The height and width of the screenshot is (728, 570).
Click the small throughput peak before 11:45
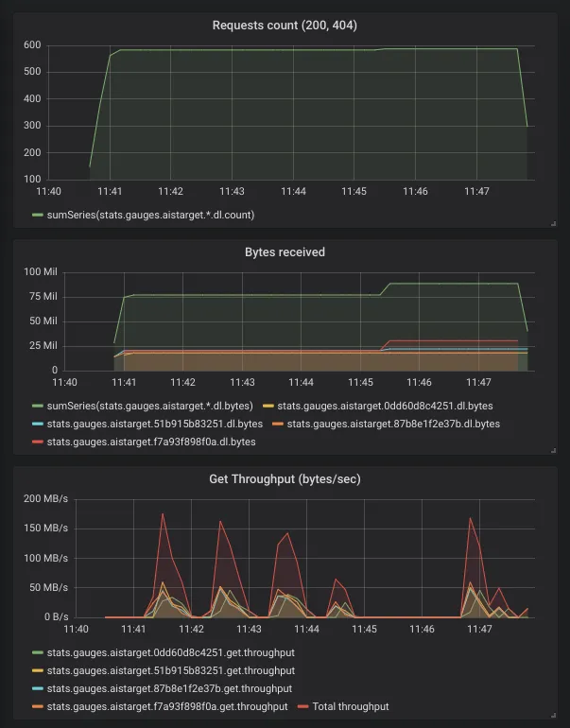tap(337, 580)
